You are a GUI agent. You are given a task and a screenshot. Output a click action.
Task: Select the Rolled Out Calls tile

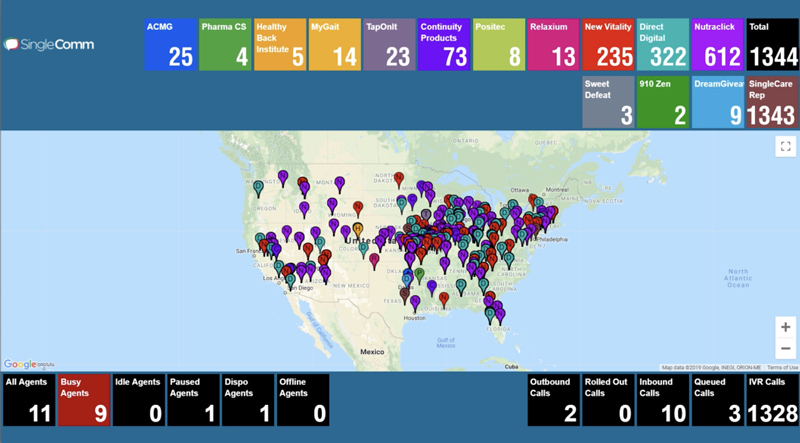(608, 400)
